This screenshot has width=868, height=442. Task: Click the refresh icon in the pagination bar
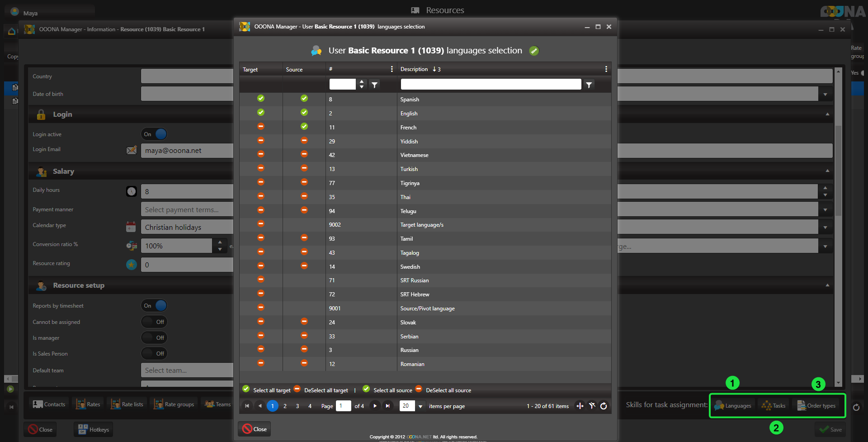[604, 406]
